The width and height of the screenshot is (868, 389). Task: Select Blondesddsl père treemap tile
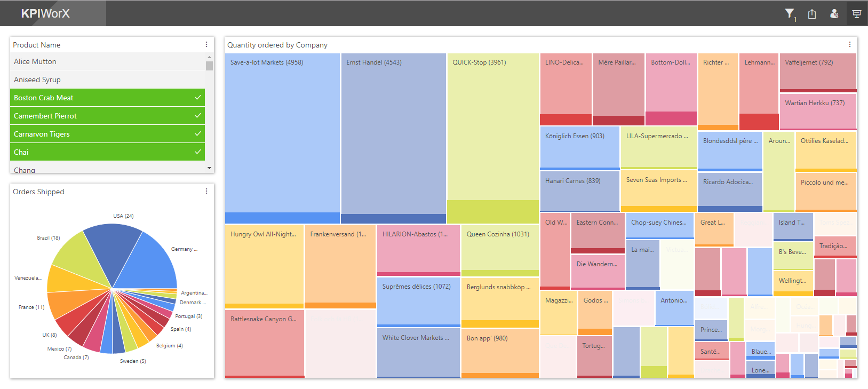click(730, 152)
